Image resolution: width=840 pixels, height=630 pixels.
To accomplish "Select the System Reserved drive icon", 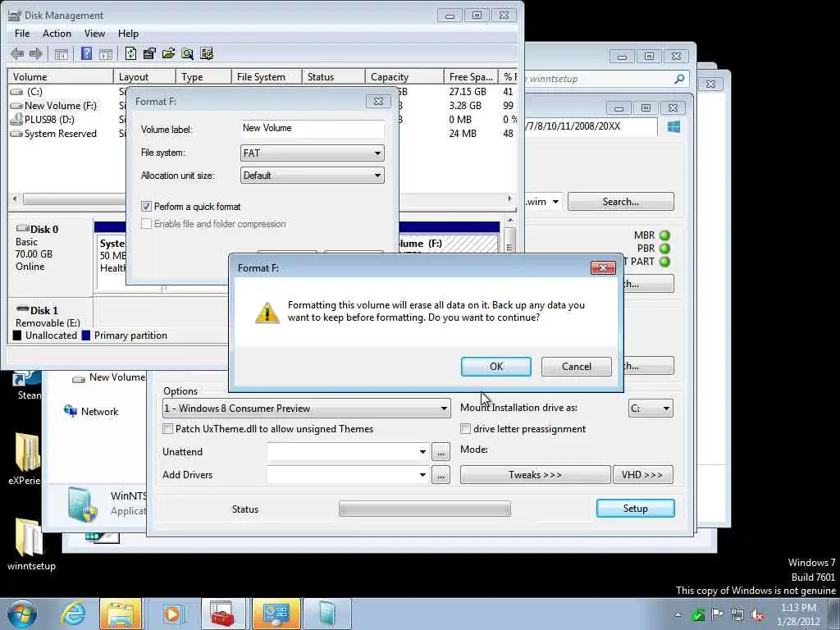I will 16,134.
